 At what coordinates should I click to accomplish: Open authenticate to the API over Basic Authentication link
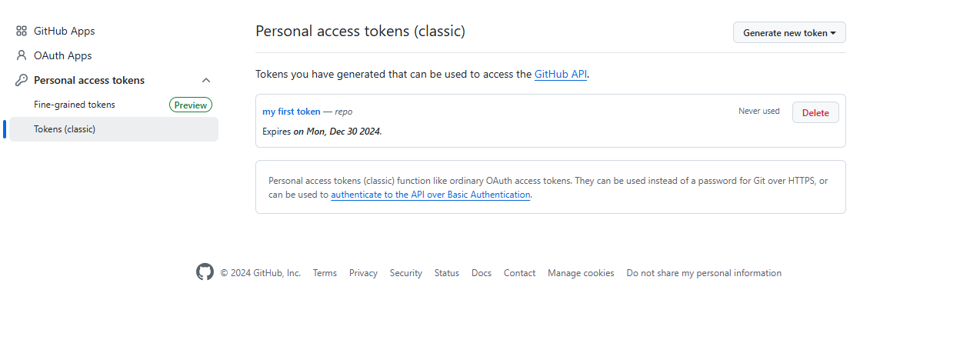[x=431, y=195]
